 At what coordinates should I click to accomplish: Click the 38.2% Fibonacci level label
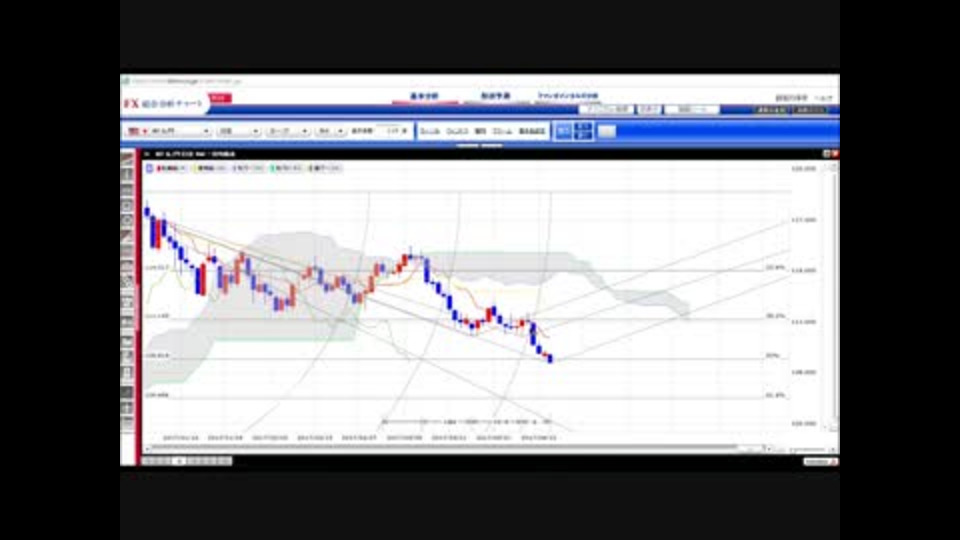click(774, 316)
